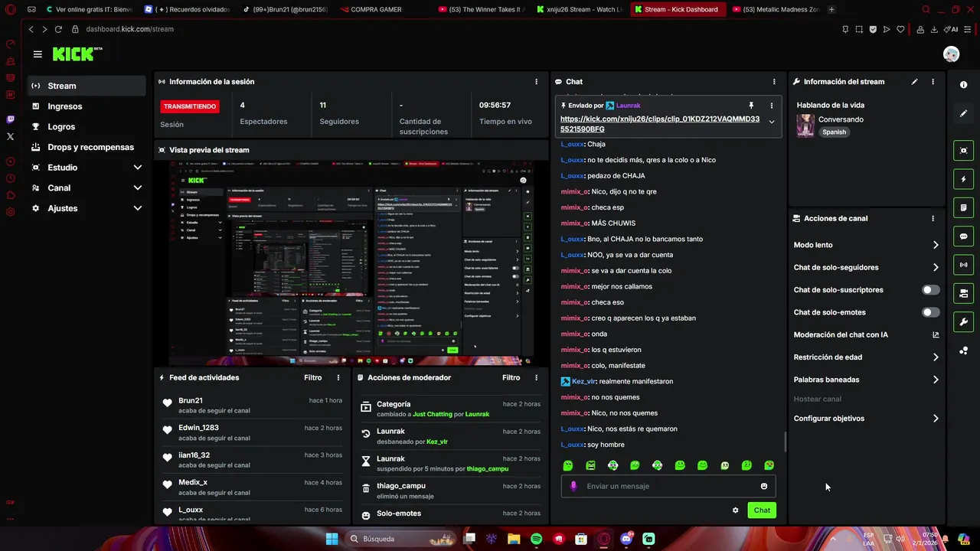The width and height of the screenshot is (980, 551).
Task: Open Filtro in Acciones de moderador
Action: (x=511, y=377)
